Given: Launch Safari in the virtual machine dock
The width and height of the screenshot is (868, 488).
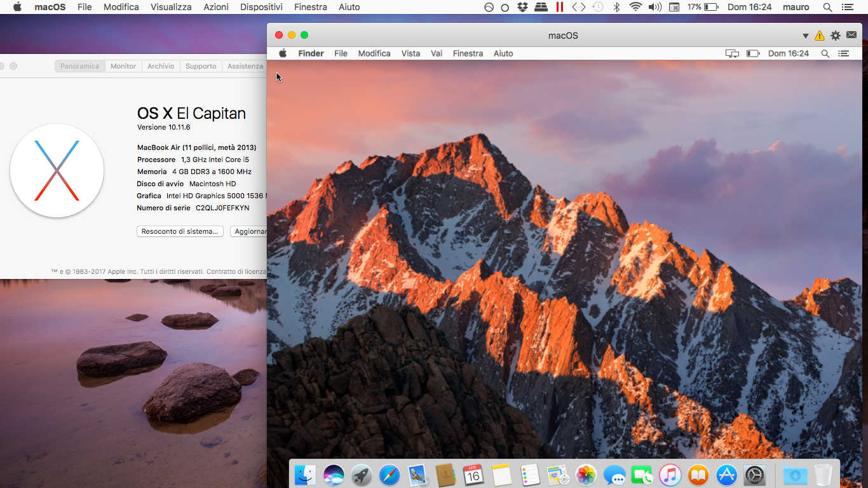Looking at the screenshot, I should (x=390, y=475).
